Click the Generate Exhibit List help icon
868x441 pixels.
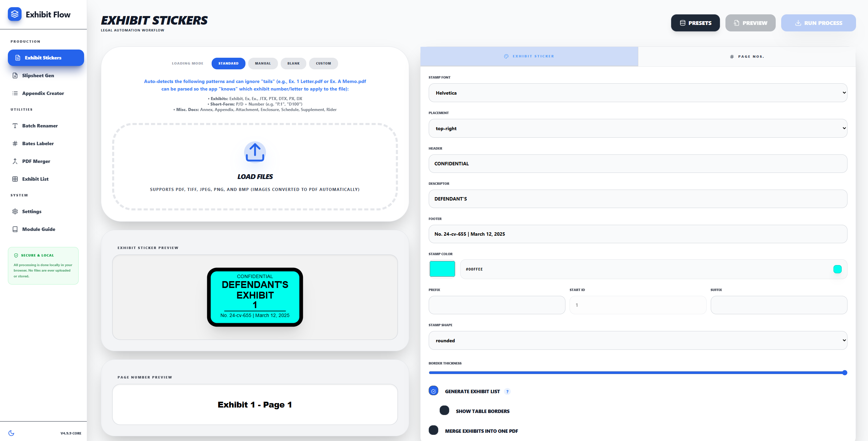click(x=507, y=391)
